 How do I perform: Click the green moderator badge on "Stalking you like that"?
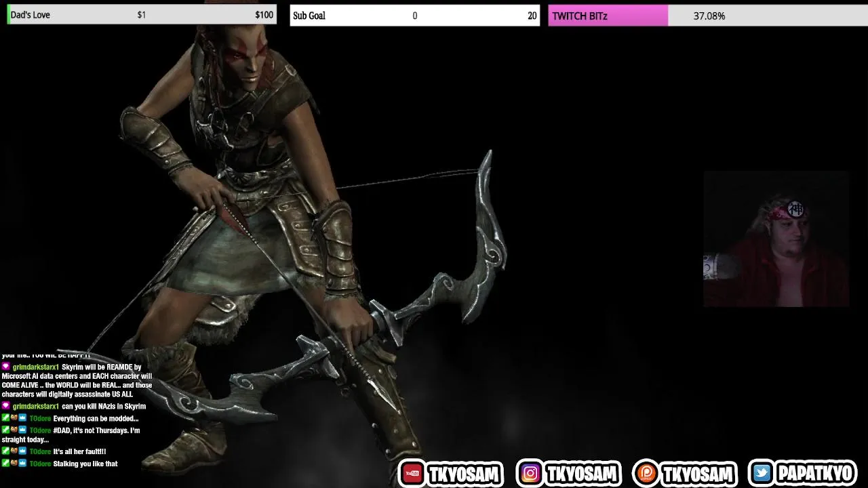(x=5, y=463)
